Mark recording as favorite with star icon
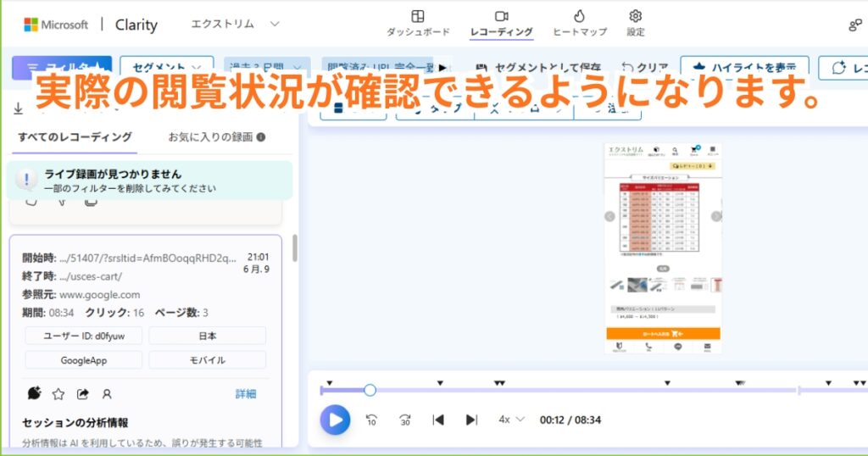 tap(58, 394)
